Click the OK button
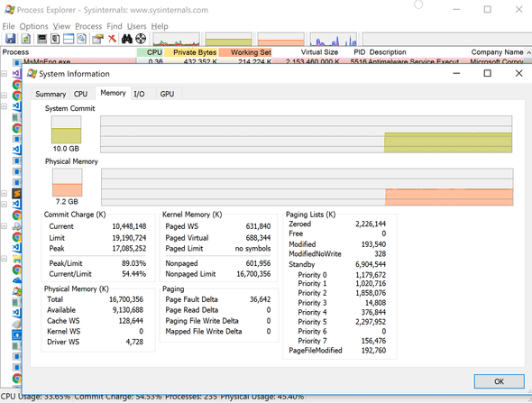The image size is (532, 403). pos(499,381)
